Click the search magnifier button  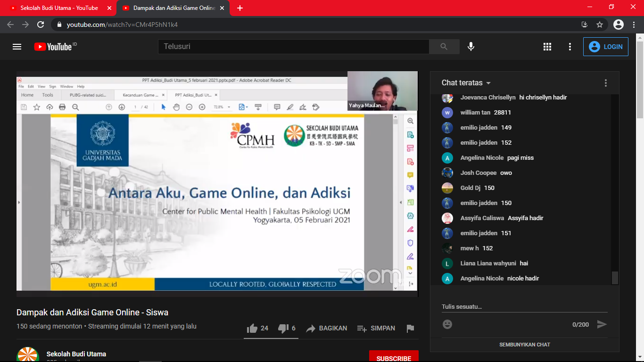444,47
